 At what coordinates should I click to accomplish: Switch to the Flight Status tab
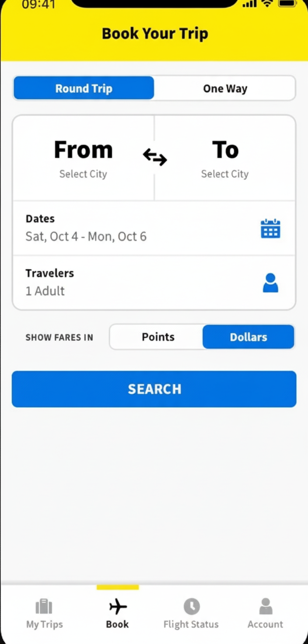[191, 612]
